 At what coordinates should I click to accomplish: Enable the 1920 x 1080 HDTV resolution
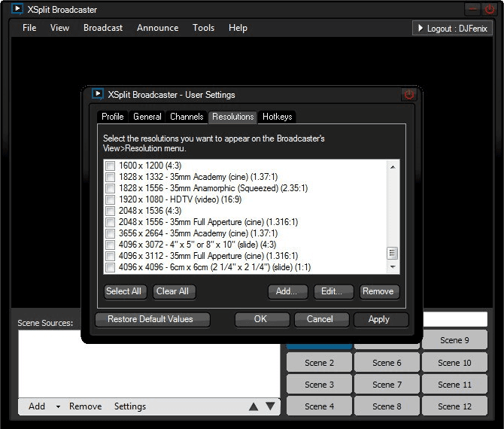(x=110, y=199)
